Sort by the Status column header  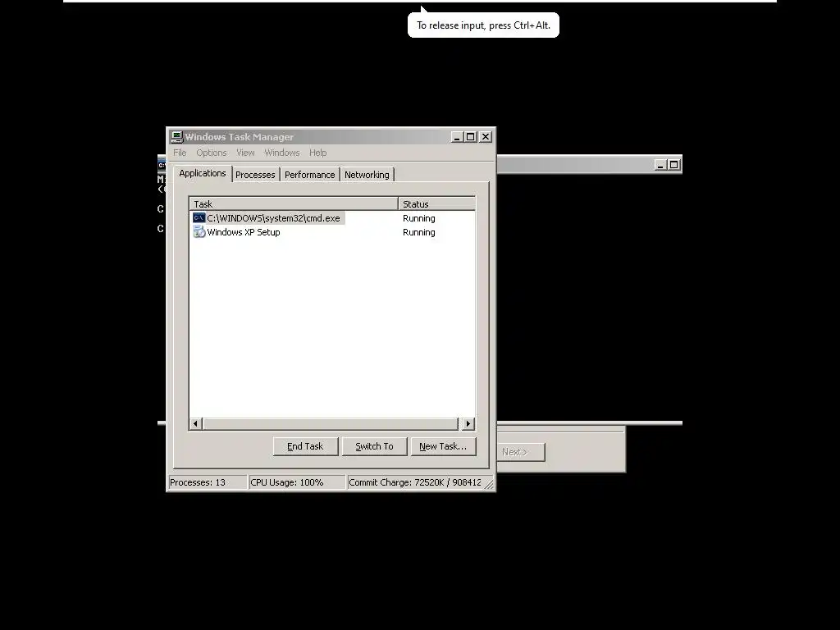436,203
